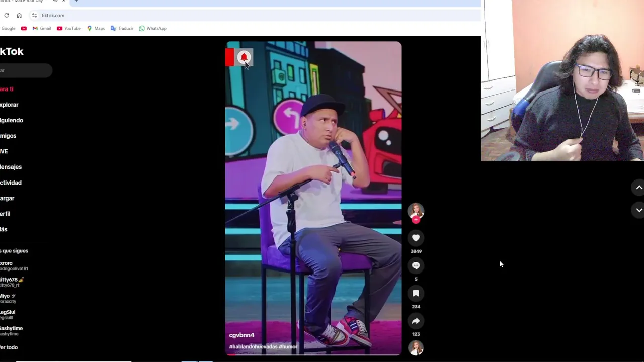The height and width of the screenshot is (362, 644).
Task: Open followed account rodrigooliva181
Action: pos(14,266)
